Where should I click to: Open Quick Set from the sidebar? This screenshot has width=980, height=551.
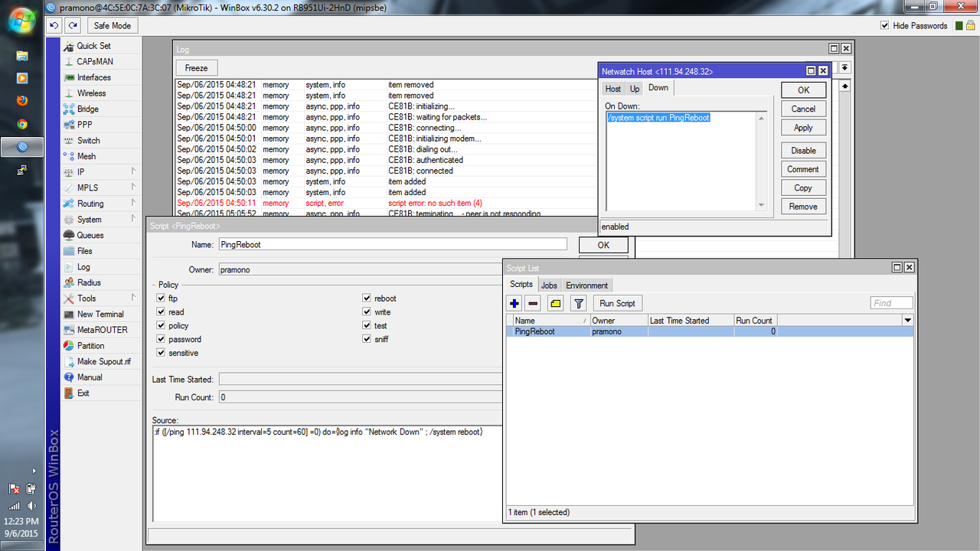pos(93,46)
